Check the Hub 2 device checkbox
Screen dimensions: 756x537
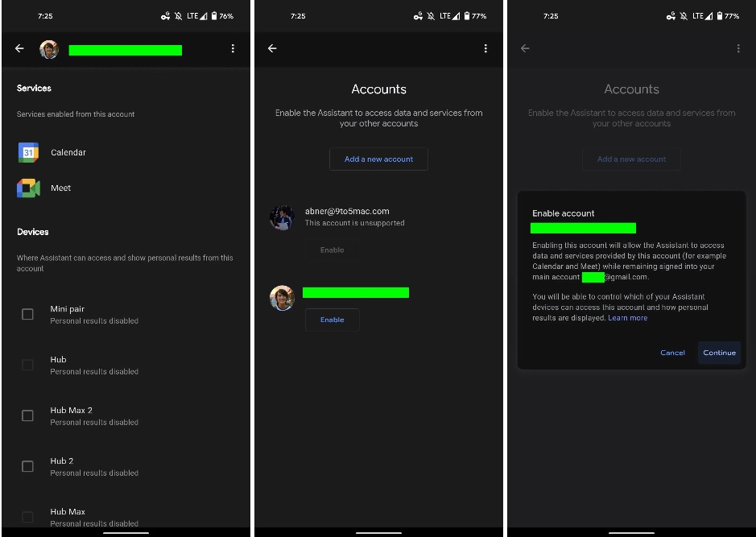pyautogui.click(x=27, y=466)
